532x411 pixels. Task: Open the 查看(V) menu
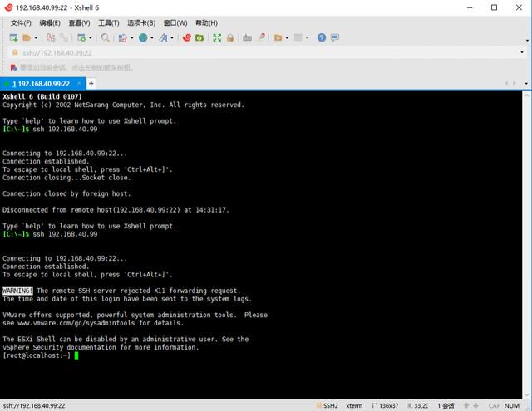(x=79, y=23)
